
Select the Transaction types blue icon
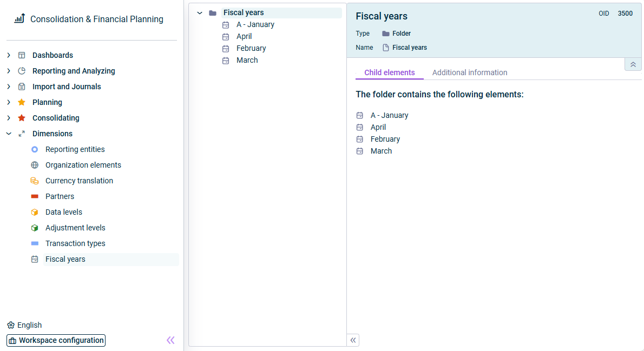(x=35, y=243)
